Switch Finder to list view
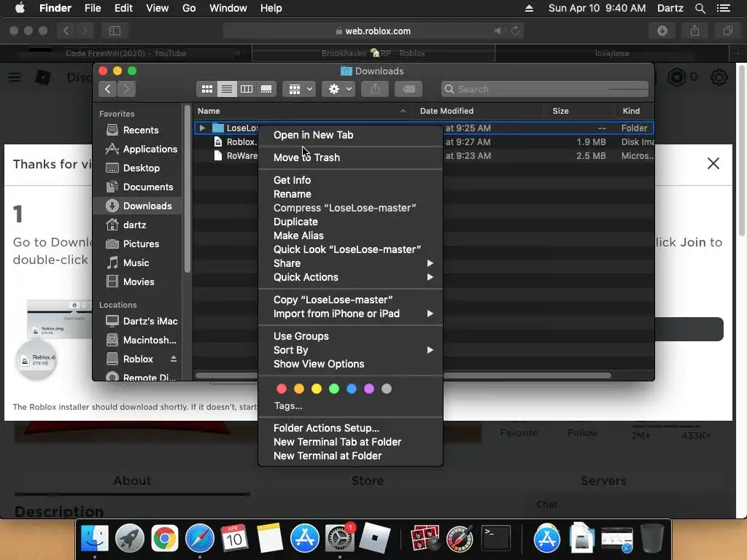The height and width of the screenshot is (560, 747). coord(227,89)
